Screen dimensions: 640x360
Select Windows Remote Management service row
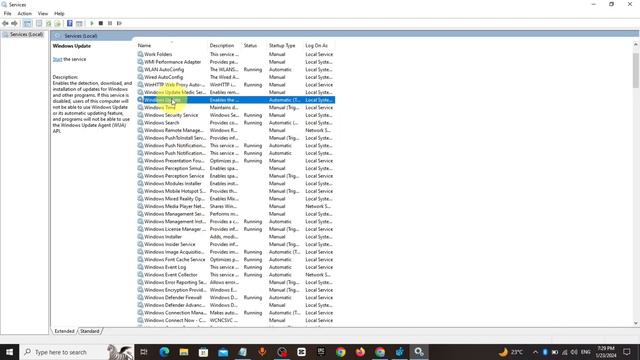coord(236,130)
